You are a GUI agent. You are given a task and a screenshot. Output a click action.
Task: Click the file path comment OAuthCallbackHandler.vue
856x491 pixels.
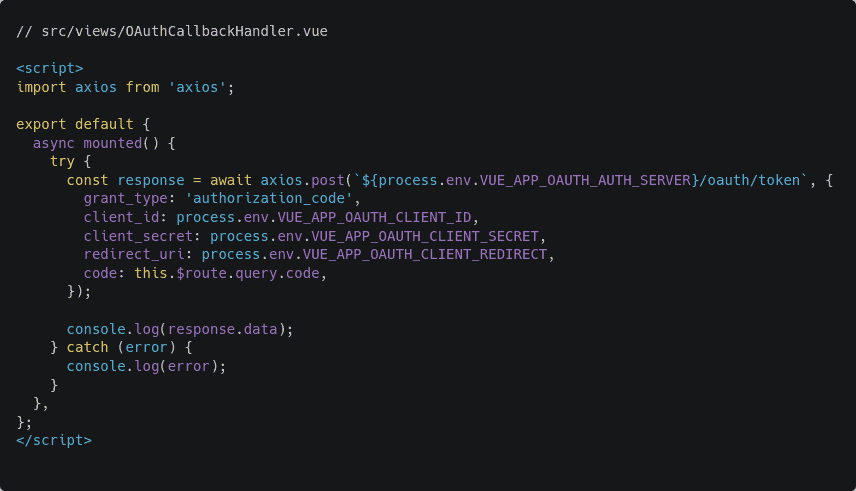pos(172,32)
